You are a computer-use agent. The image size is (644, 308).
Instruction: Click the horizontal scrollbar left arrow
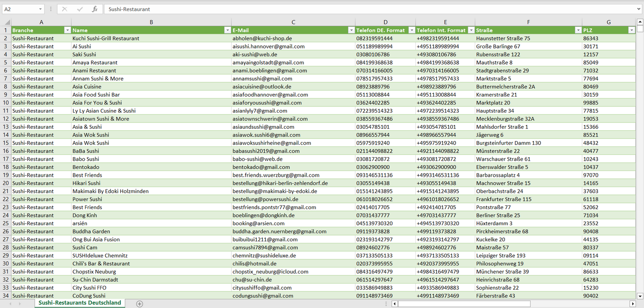coord(394,304)
